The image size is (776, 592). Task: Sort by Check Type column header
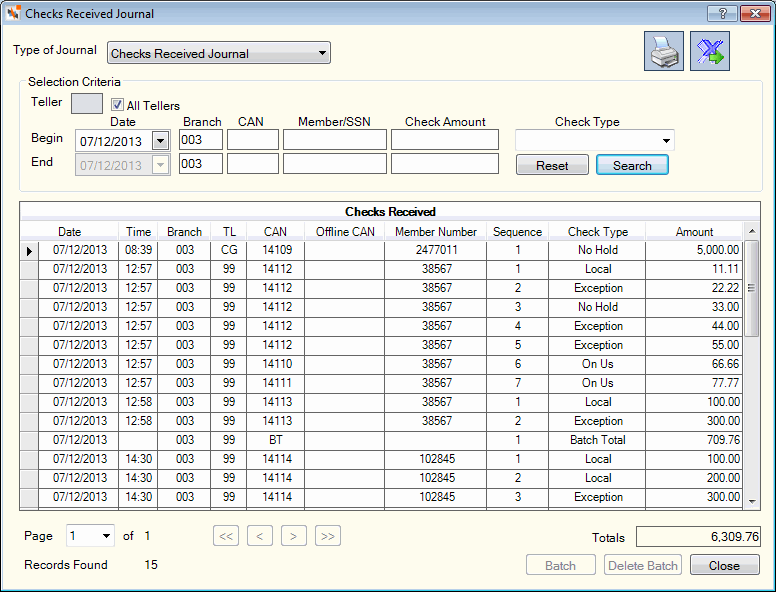[597, 232]
